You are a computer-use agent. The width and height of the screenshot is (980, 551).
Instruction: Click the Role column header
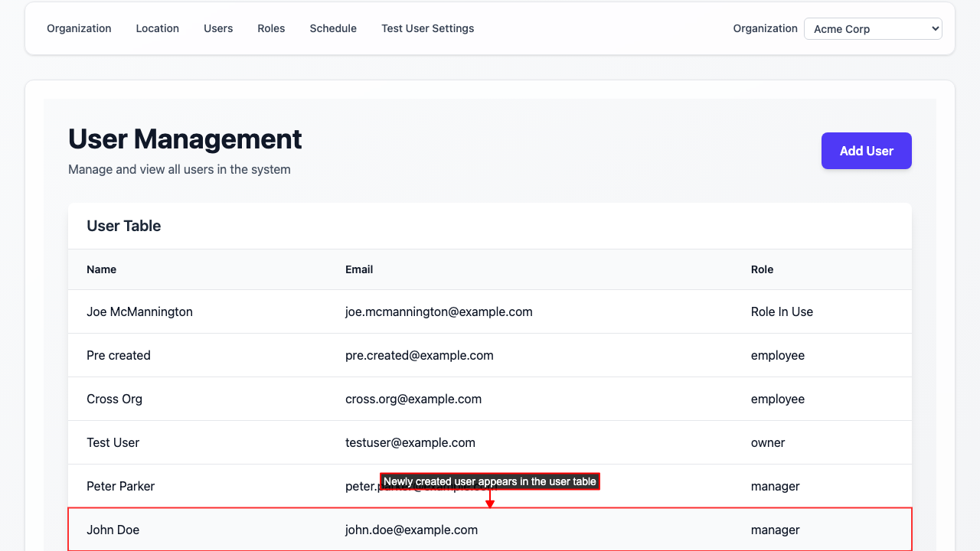[762, 269]
